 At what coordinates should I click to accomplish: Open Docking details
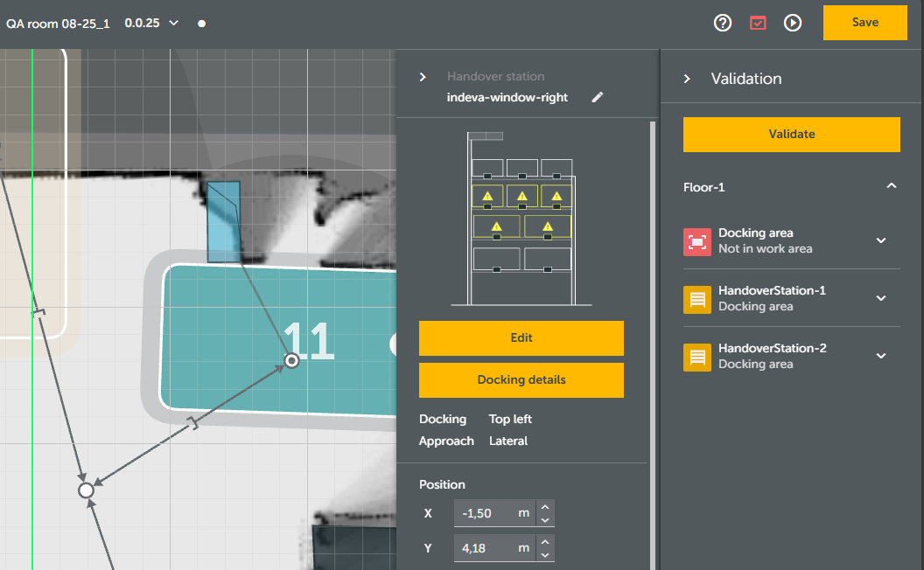point(521,379)
